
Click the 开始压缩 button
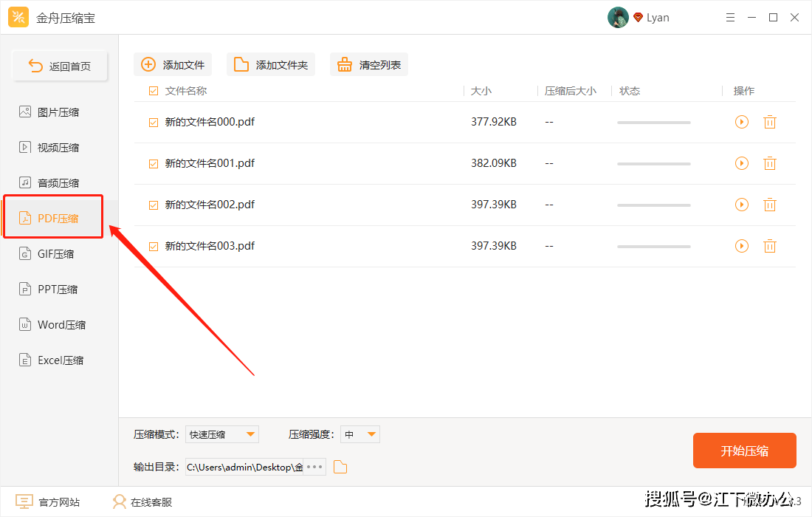[x=745, y=451]
